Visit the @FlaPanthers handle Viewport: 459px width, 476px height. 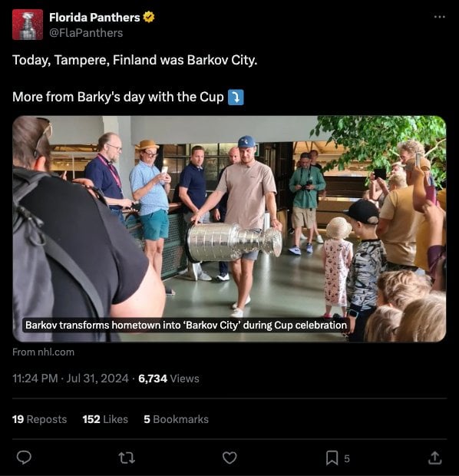point(86,33)
